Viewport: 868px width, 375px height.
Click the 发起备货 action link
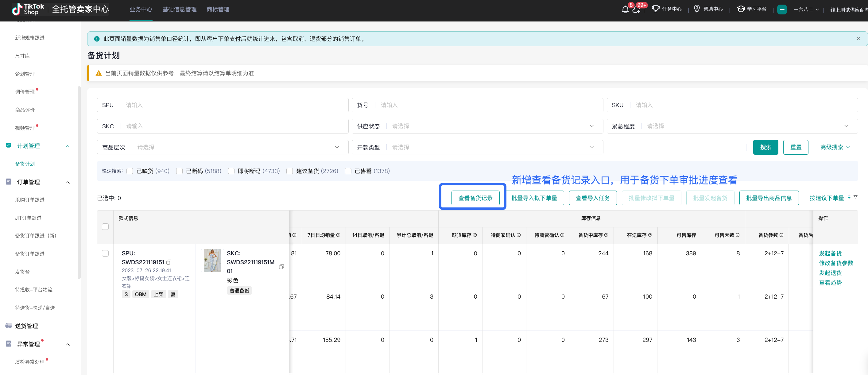[x=830, y=253]
